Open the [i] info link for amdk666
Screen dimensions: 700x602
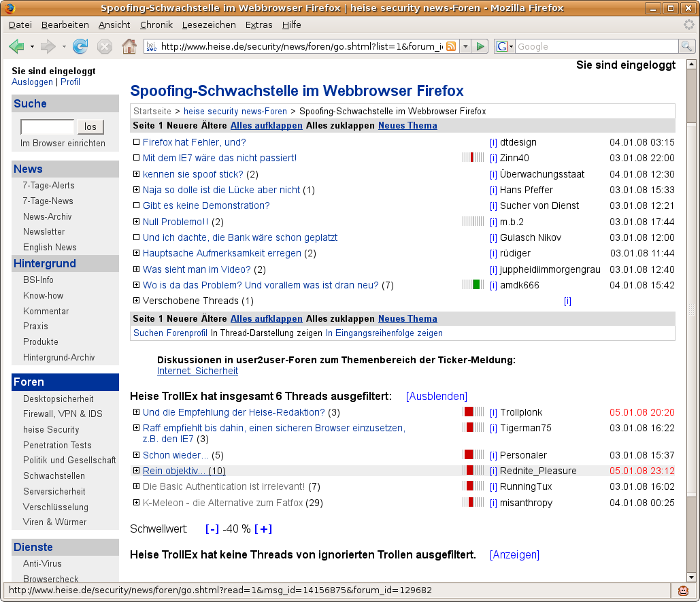(x=493, y=285)
